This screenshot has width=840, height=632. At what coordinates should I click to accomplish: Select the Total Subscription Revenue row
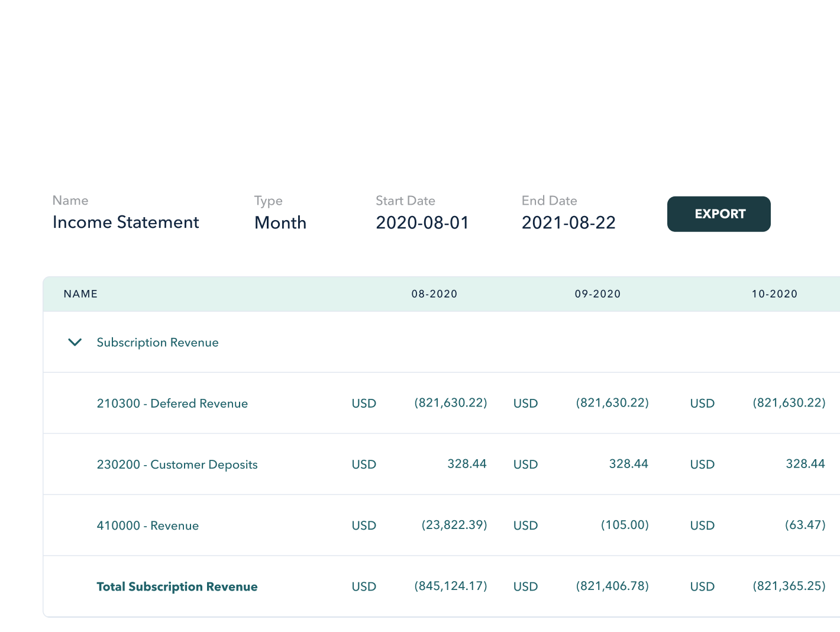(x=177, y=586)
